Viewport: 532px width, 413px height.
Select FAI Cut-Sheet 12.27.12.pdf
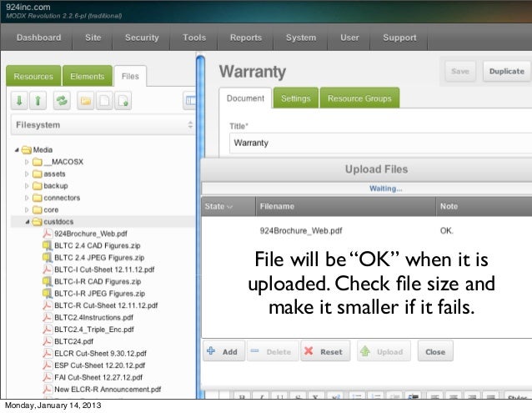click(x=98, y=377)
